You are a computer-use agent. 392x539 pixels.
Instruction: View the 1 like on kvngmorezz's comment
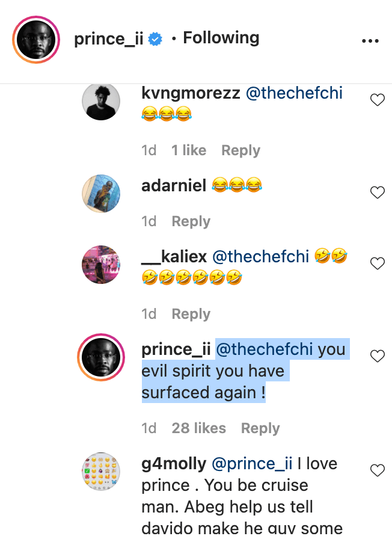pos(189,150)
